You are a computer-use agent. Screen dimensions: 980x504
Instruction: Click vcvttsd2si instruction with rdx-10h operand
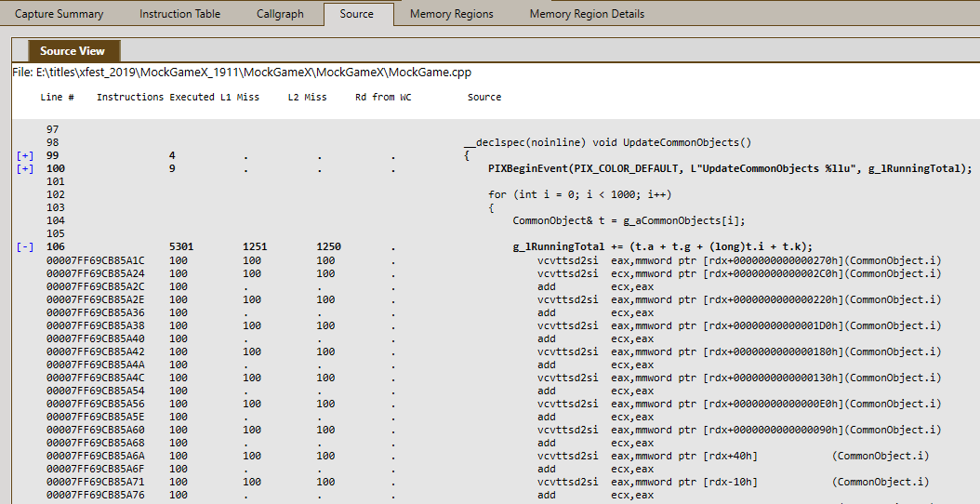coord(733,482)
